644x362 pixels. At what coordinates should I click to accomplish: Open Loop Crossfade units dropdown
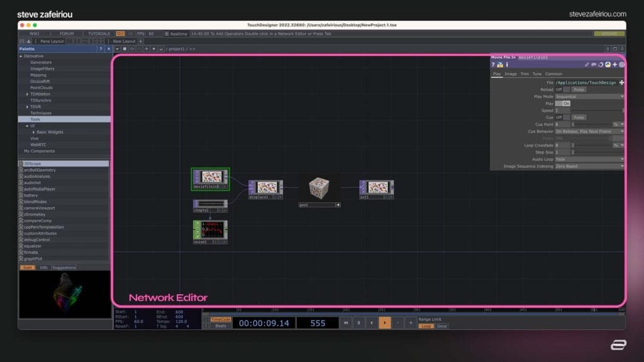click(618, 145)
